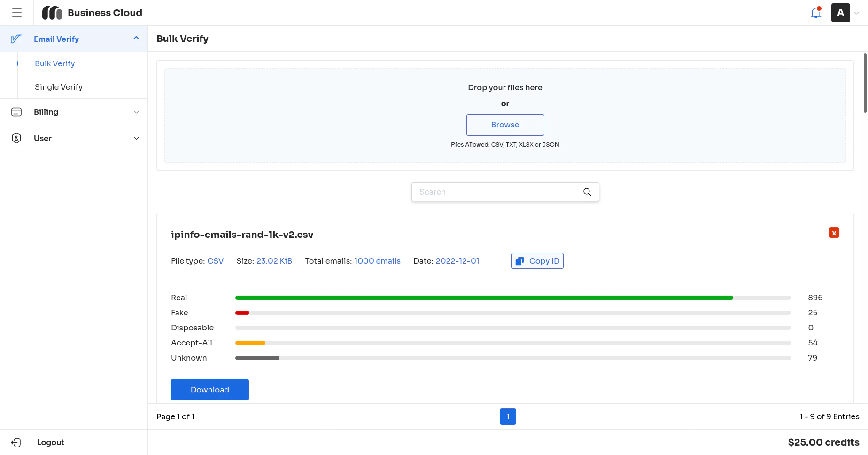Select Bulk Verify in the sidebar
The image size is (868, 455).
point(54,63)
